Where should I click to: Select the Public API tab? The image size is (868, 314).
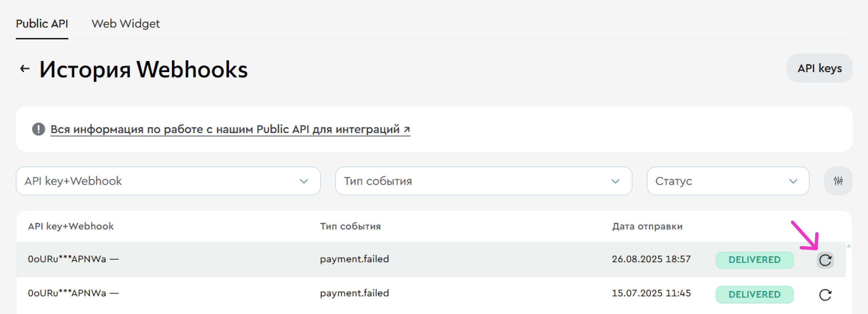[x=42, y=24]
